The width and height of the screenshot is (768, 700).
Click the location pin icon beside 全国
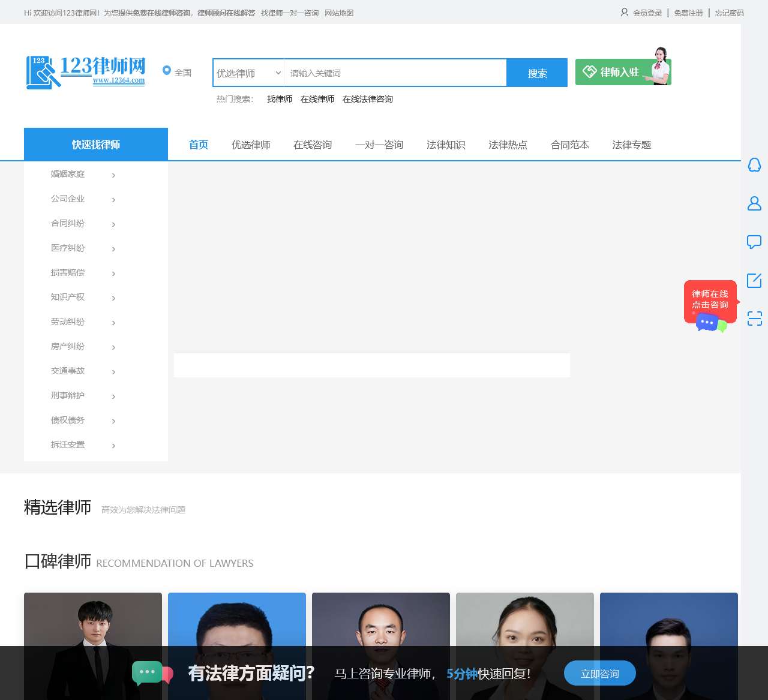(167, 71)
